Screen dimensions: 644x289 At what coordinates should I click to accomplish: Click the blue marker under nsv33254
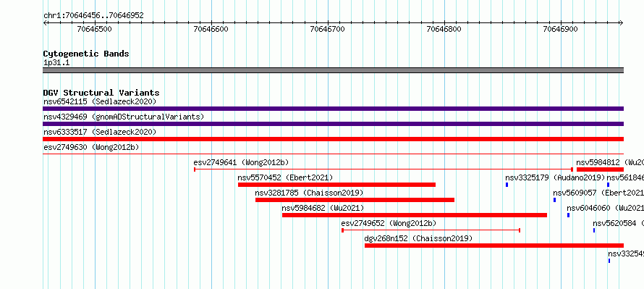click(x=609, y=261)
